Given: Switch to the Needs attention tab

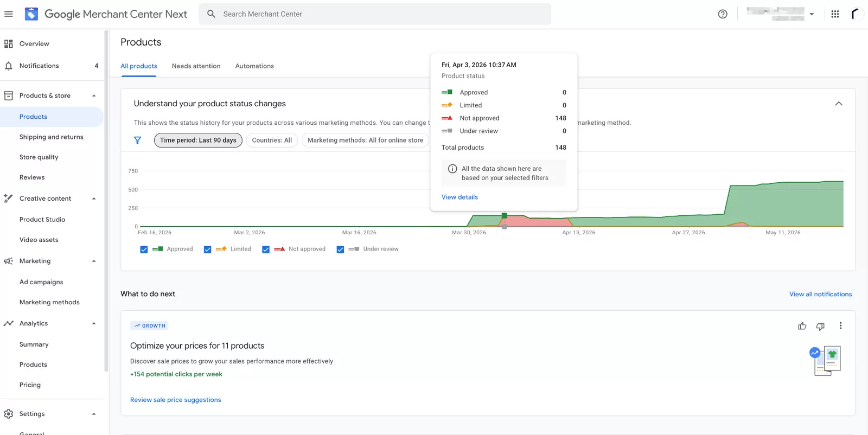Looking at the screenshot, I should (196, 66).
